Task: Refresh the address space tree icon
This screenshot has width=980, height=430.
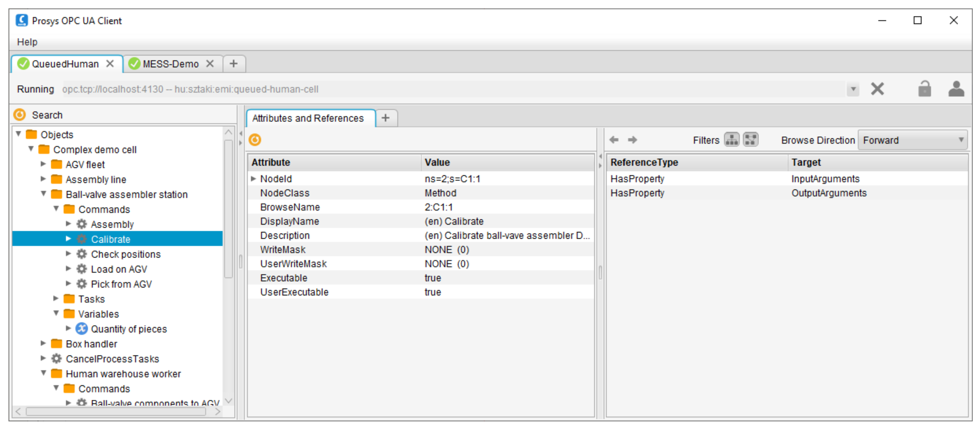Action: (x=19, y=115)
